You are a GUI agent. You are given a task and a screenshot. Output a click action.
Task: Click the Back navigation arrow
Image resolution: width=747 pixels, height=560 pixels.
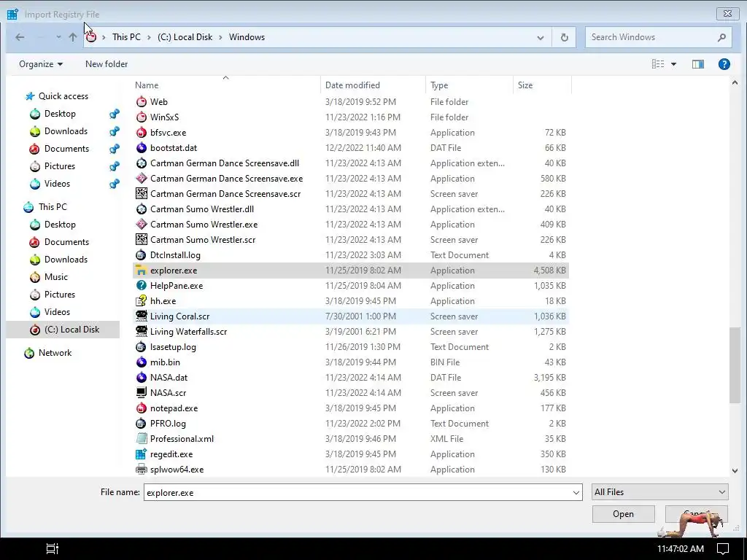click(x=20, y=37)
